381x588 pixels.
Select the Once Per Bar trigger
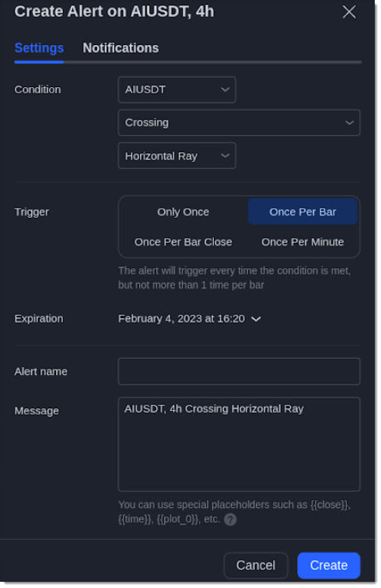point(302,212)
